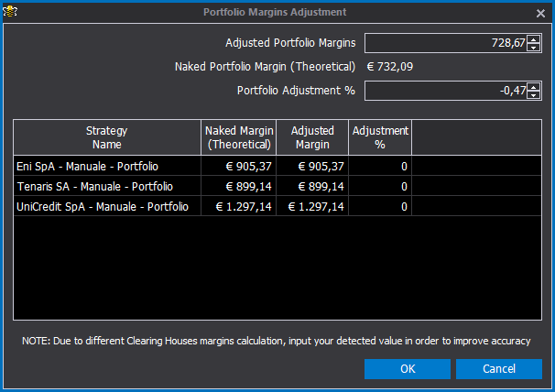Click Adjusted Margin cell for UniCredit SpA
Viewport: 555px width, 392px height.
click(312, 206)
